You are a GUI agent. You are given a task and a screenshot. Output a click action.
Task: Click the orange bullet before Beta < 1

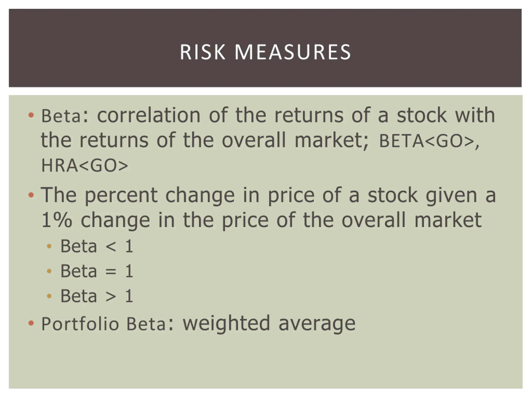[x=49, y=246]
